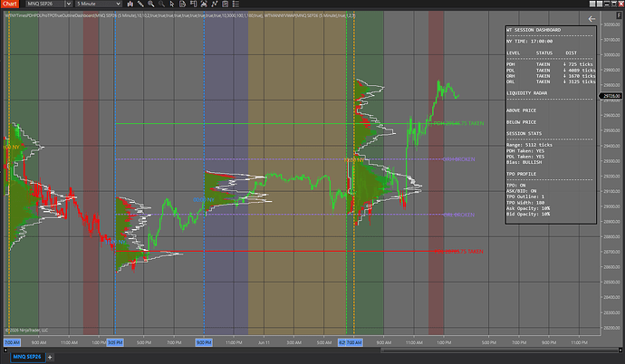Open the chart style bars icon
Viewport: 625px width, 364px height.
tap(130, 4)
